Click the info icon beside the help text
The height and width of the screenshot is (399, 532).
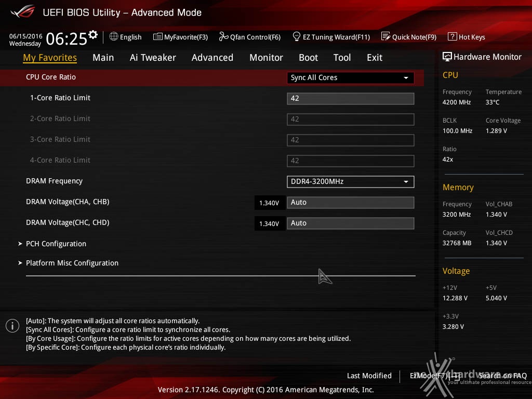[12, 326]
